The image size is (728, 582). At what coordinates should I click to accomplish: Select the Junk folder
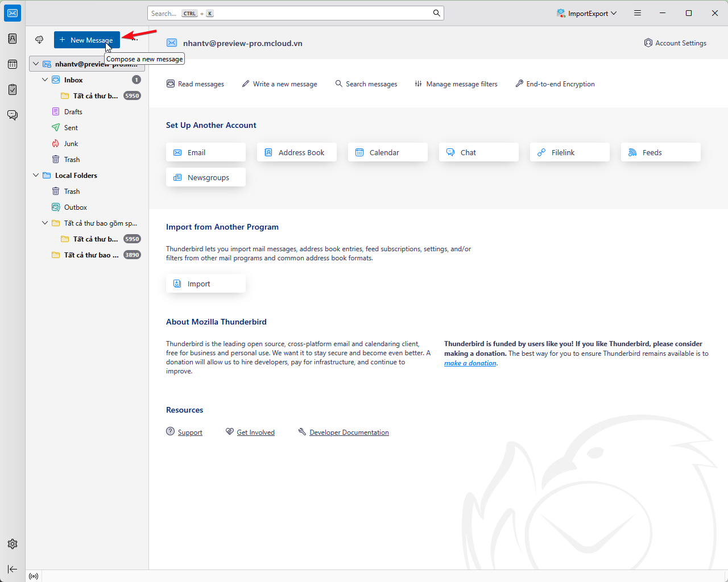71,144
